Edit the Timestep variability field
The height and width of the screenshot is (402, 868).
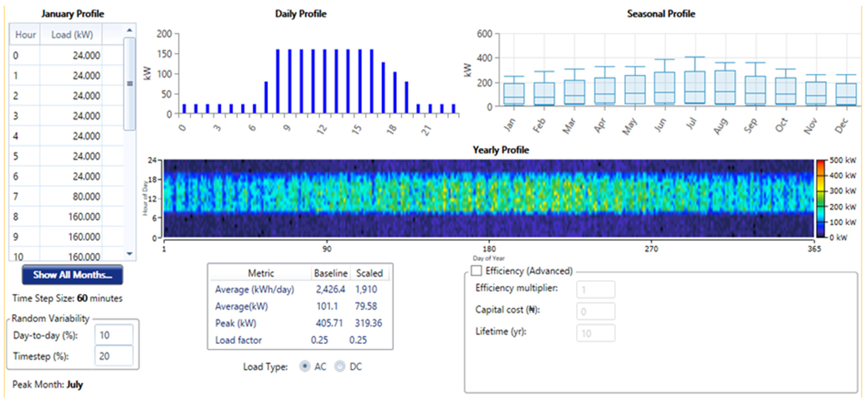(114, 356)
